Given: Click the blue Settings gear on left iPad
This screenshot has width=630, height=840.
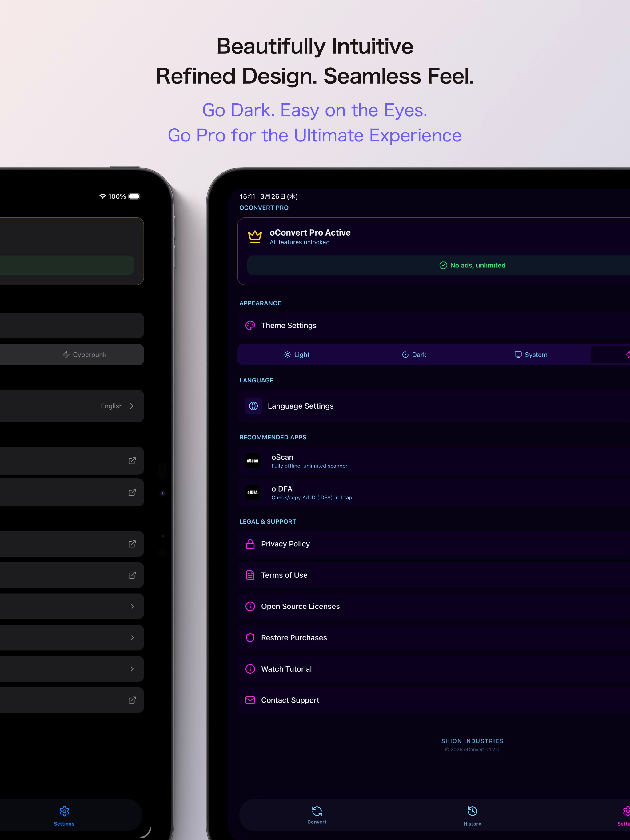Looking at the screenshot, I should tap(64, 811).
